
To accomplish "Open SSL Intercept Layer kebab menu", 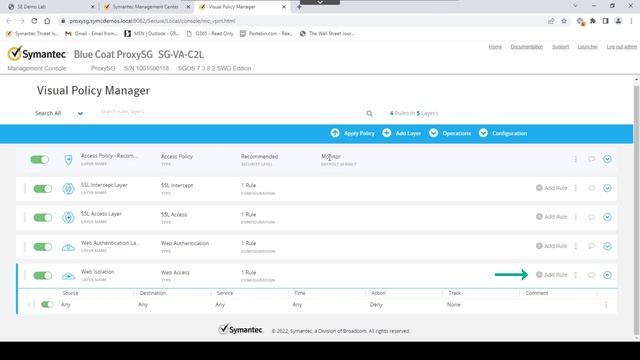I will pos(576,188).
